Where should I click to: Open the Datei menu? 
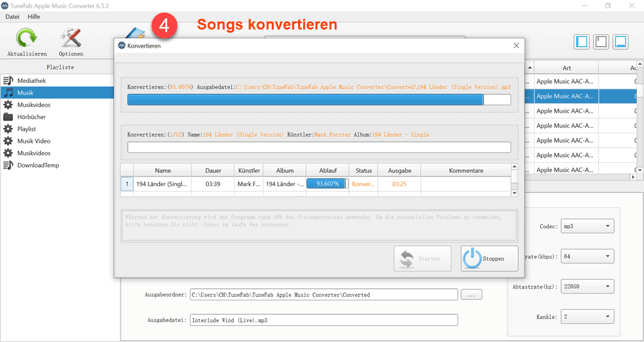pyautogui.click(x=13, y=16)
